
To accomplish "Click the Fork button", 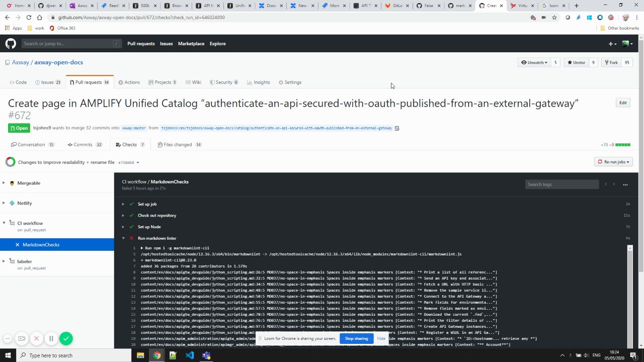I will pos(611,62).
